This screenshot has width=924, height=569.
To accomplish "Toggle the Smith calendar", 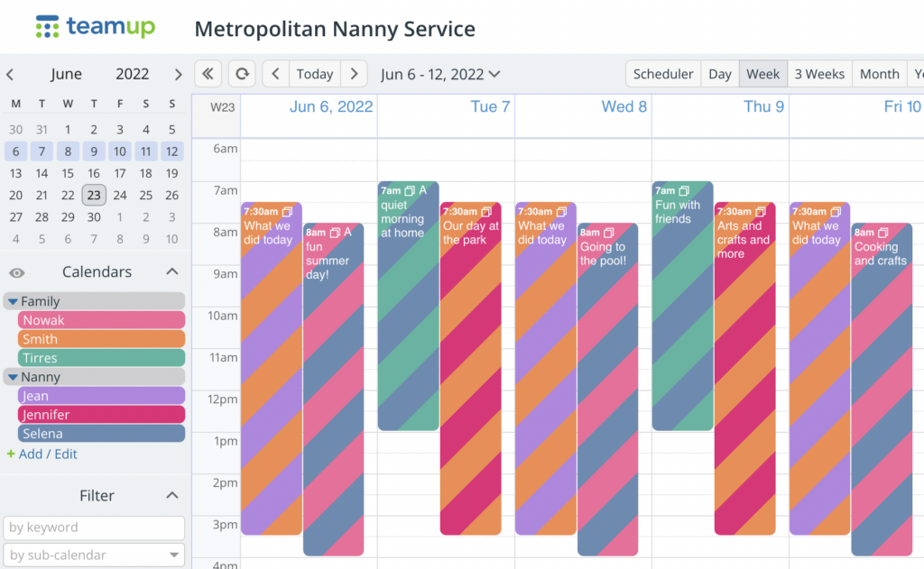I will click(x=101, y=339).
